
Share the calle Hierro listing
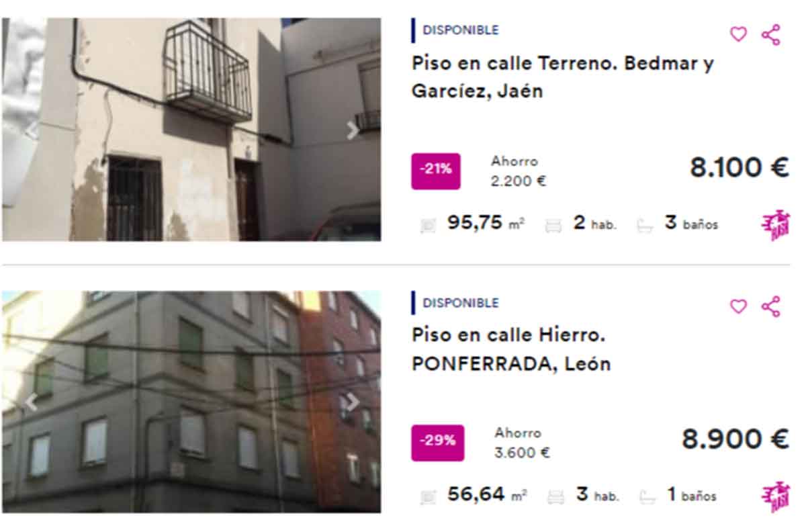click(x=770, y=307)
